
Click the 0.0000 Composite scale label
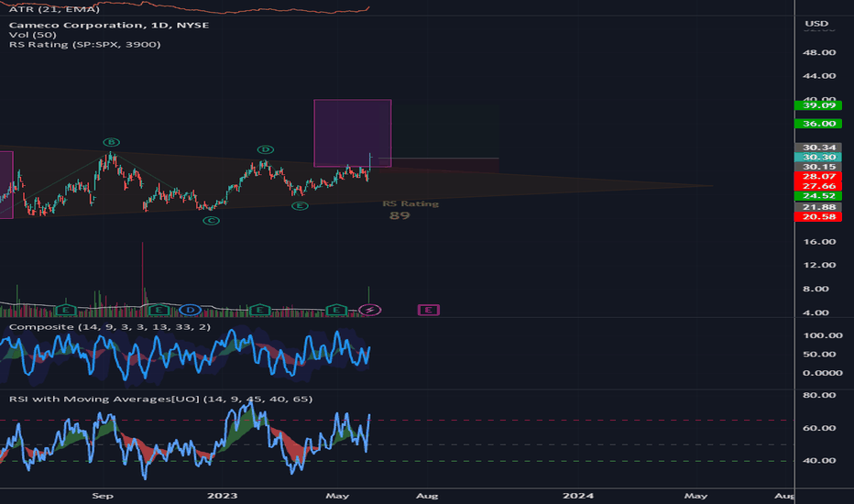[x=823, y=373]
